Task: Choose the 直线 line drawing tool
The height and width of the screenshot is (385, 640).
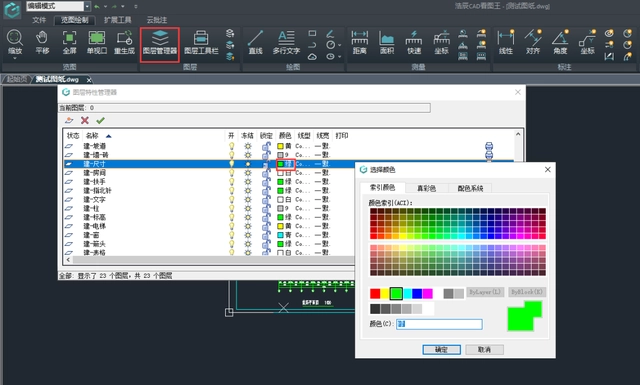Action: click(256, 42)
